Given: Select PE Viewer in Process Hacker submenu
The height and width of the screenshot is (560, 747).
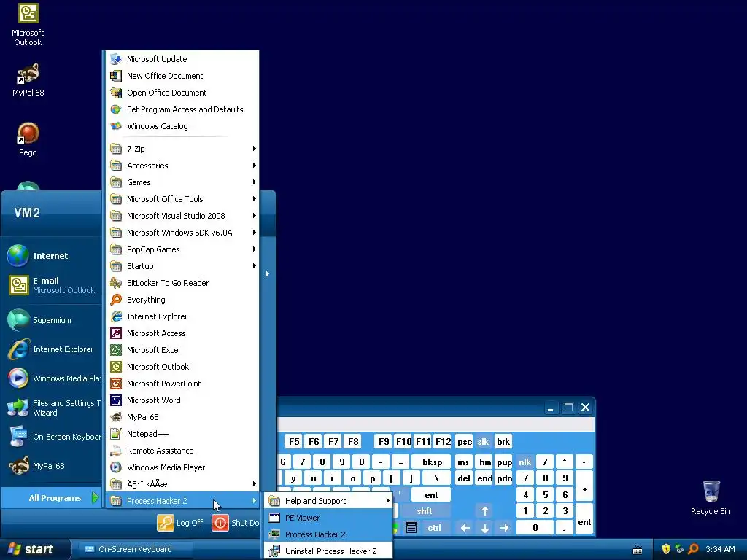Looking at the screenshot, I should (x=328, y=518).
